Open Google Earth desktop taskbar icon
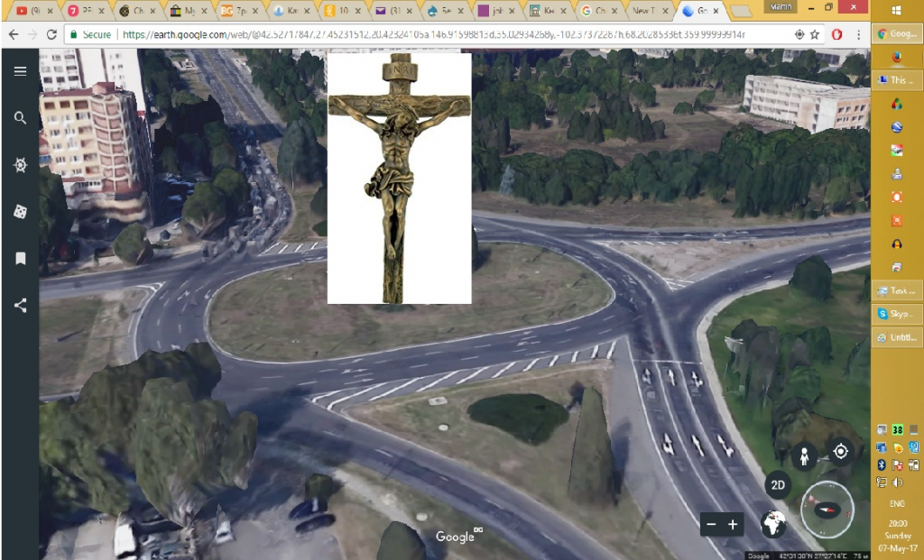 [x=897, y=127]
